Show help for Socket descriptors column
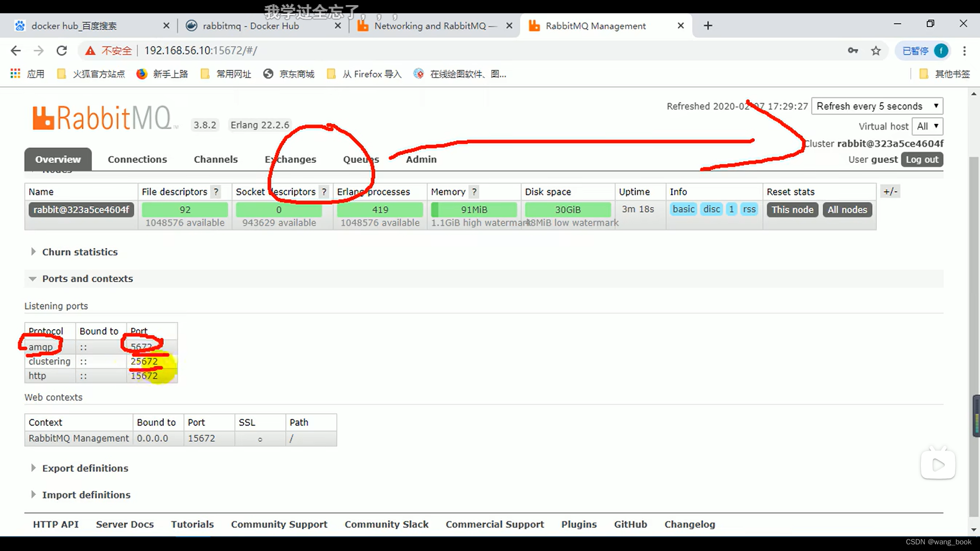Viewport: 980px width, 551px height. [324, 192]
